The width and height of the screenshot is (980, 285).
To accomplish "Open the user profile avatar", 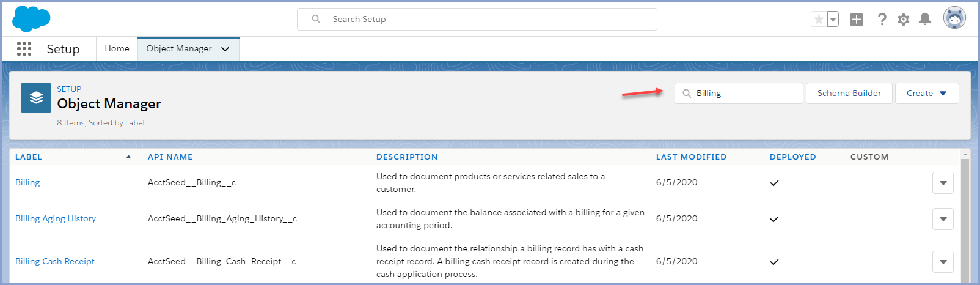I will tap(954, 18).
